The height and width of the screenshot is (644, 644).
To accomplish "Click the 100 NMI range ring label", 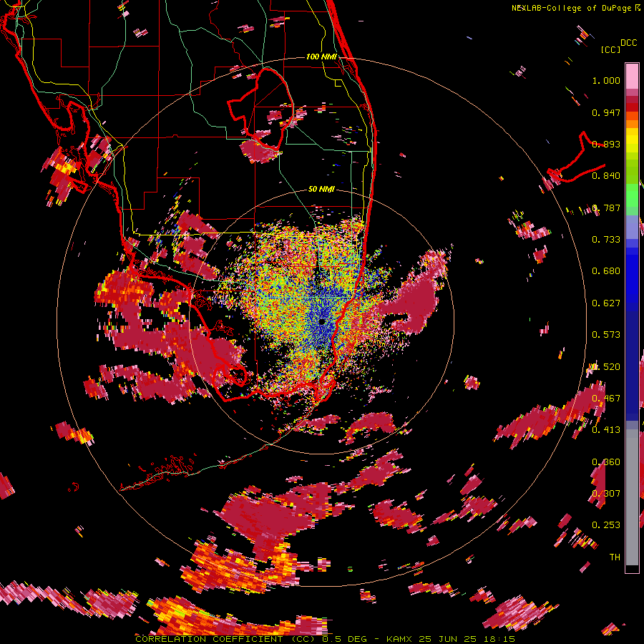I will tap(321, 57).
